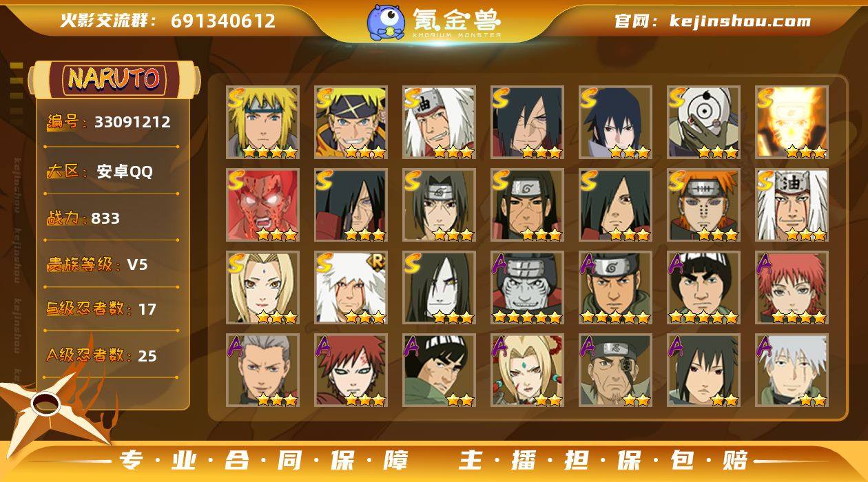Open the kejinshou.com official website text
Image resolution: width=868 pixels, height=482 pixels.
click(740, 21)
